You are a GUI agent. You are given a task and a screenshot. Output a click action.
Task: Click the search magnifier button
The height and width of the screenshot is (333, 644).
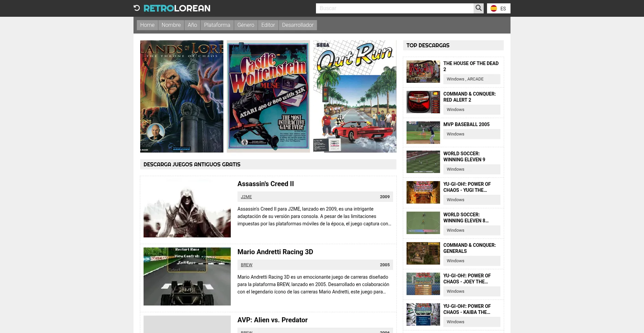[479, 8]
